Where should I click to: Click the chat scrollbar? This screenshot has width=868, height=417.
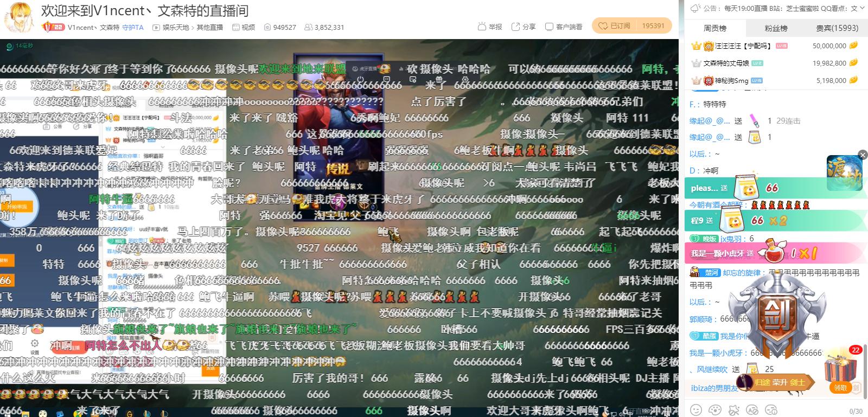tap(865, 371)
